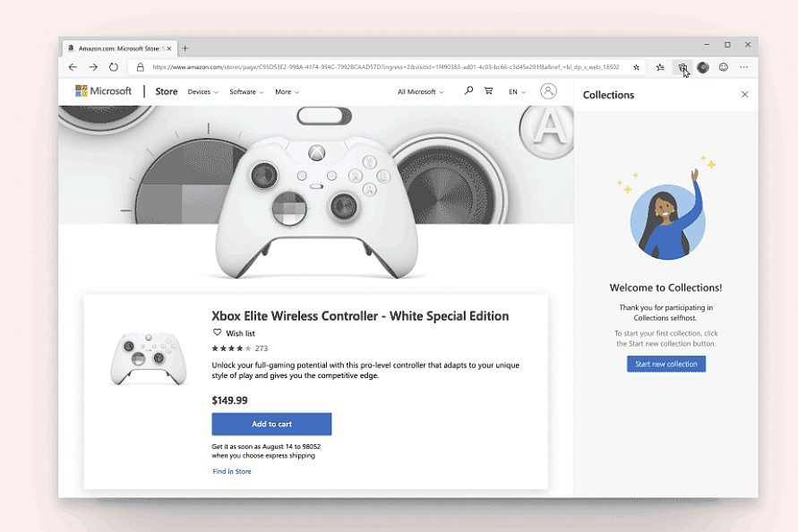This screenshot has width=798, height=532.
Task: Click the Add to cart button
Action: tap(271, 424)
